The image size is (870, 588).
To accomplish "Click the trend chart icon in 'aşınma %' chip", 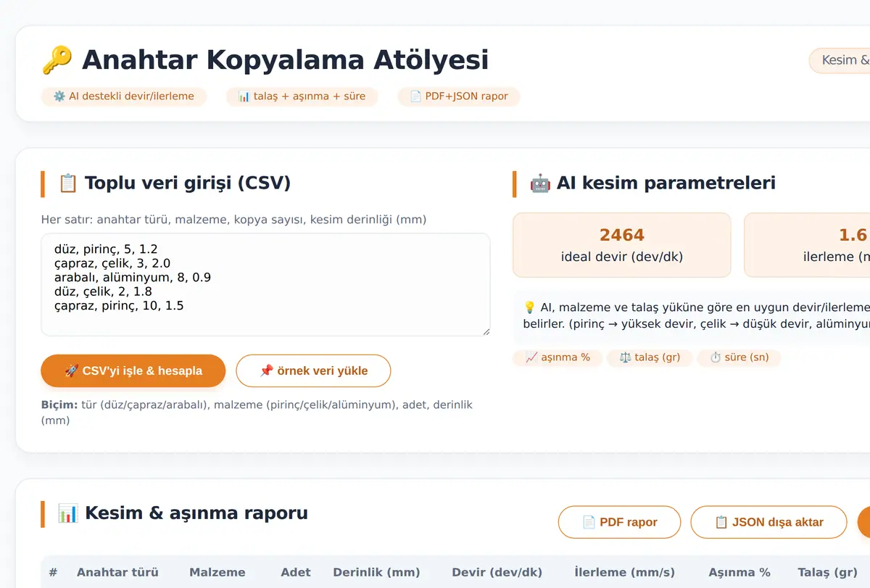I will [x=531, y=357].
